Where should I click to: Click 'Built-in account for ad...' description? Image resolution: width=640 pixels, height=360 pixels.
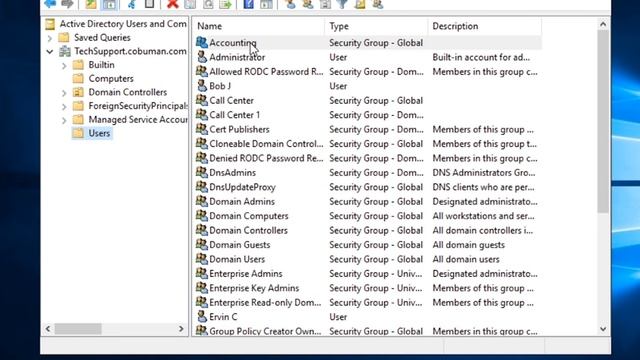pyautogui.click(x=481, y=57)
